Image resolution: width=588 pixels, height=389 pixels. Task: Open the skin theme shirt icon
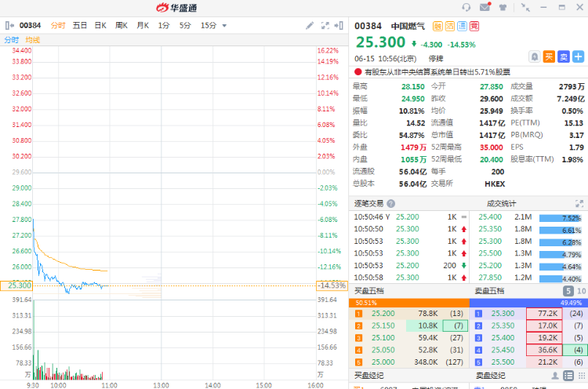point(502,7)
